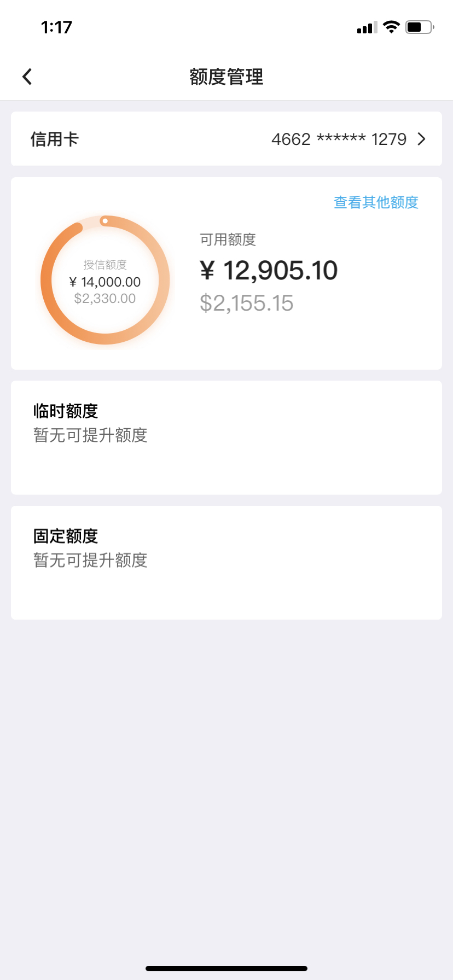Viewport: 453px width, 980px height.
Task: Tap the 1:17 clock in status bar
Action: point(56,27)
